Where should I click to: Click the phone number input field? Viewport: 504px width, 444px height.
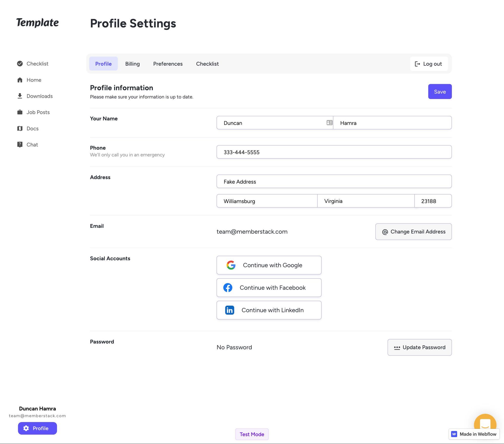click(x=334, y=152)
